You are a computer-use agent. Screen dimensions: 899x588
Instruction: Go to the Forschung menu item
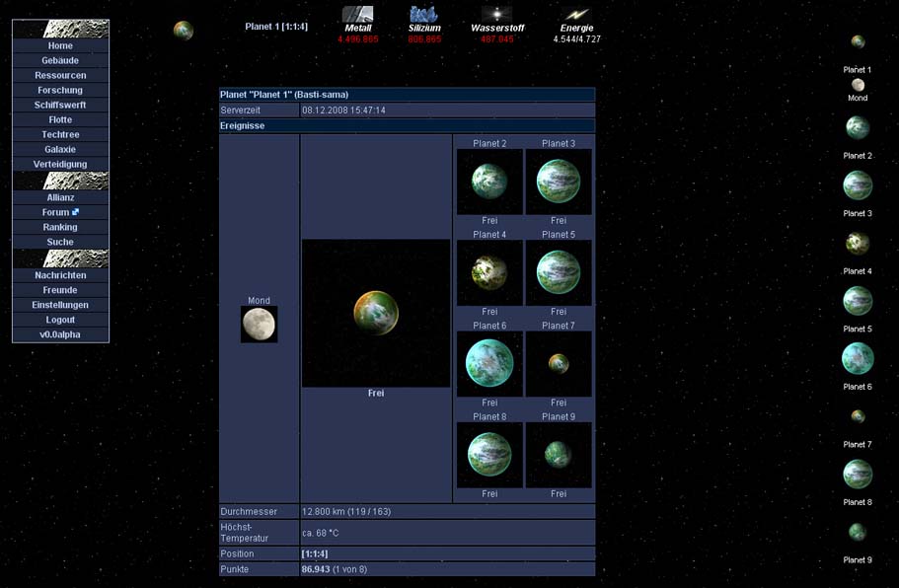tap(60, 90)
